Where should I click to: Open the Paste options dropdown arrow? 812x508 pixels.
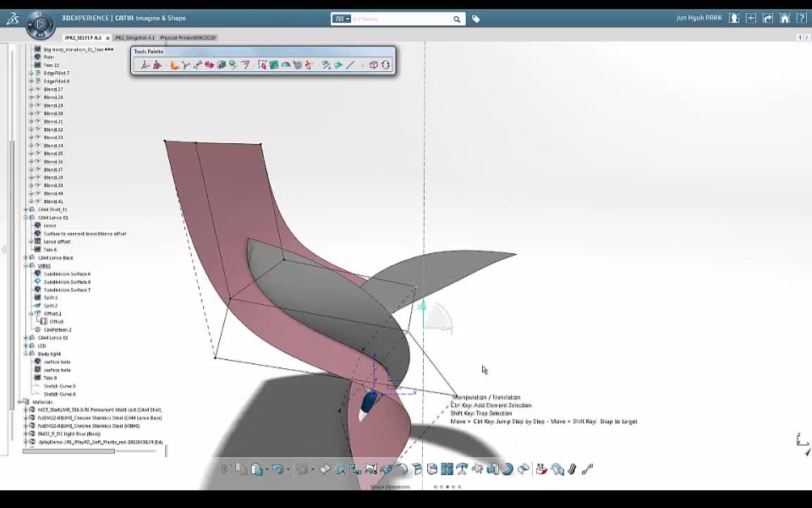pos(267,470)
